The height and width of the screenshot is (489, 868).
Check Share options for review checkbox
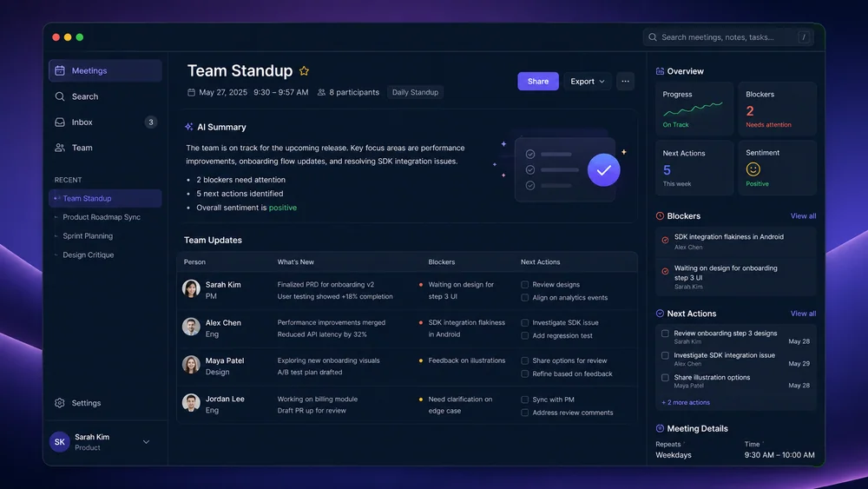[525, 360]
